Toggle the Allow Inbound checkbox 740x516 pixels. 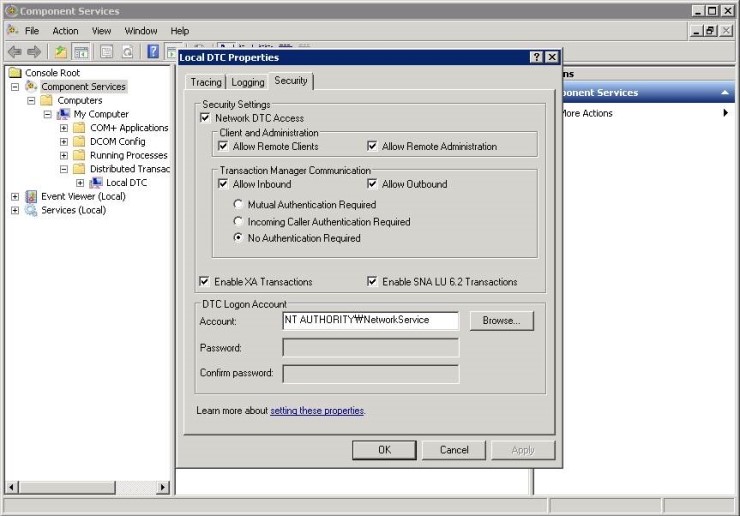[x=223, y=184]
